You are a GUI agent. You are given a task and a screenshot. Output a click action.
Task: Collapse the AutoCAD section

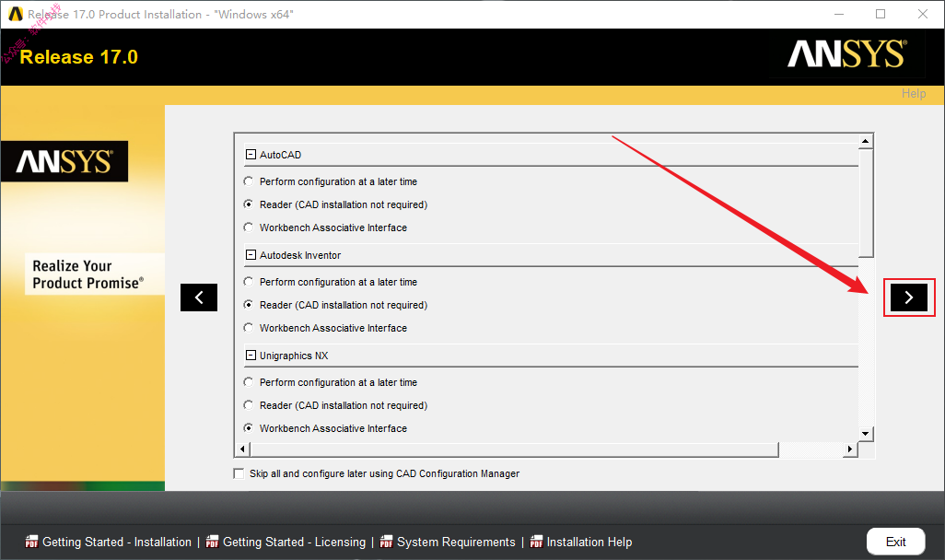click(x=251, y=155)
